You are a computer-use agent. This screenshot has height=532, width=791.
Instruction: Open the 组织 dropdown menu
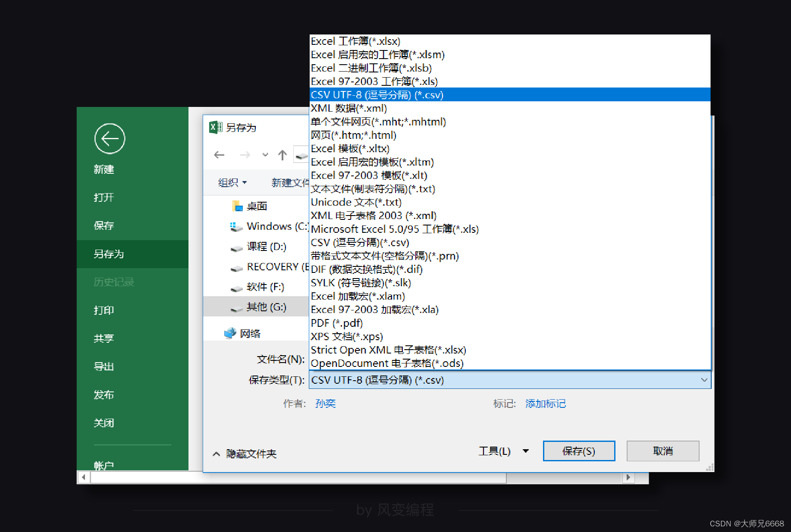232,183
